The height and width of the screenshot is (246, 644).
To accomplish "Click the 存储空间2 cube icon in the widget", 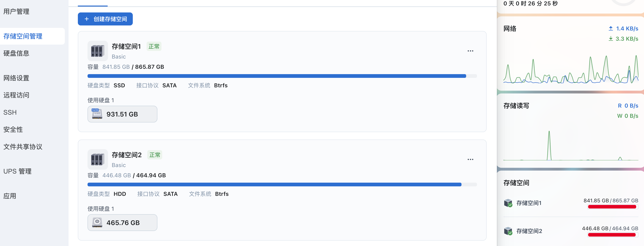I will [x=508, y=231].
